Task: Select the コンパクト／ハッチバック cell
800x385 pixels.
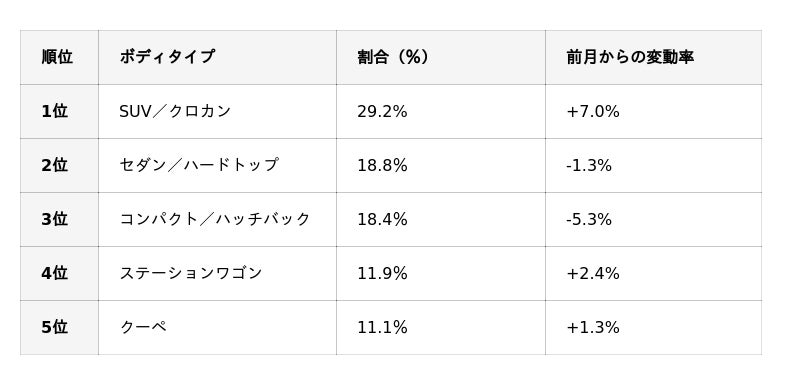Action: 217,219
